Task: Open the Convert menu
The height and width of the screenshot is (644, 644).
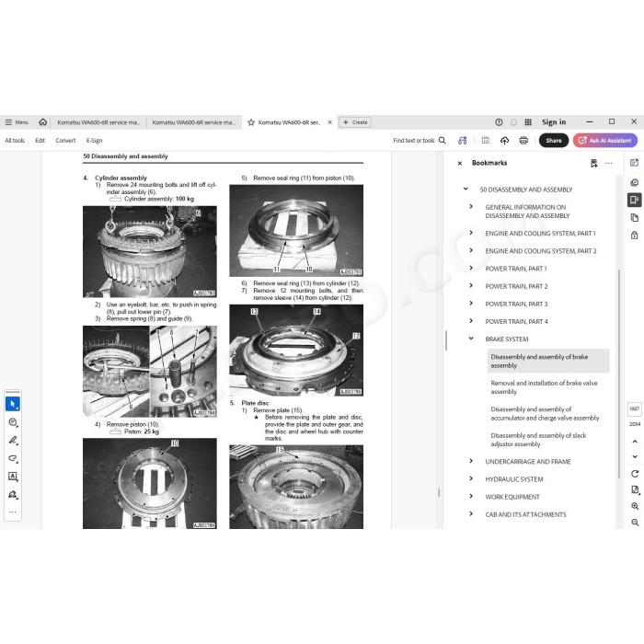Action: (x=65, y=141)
